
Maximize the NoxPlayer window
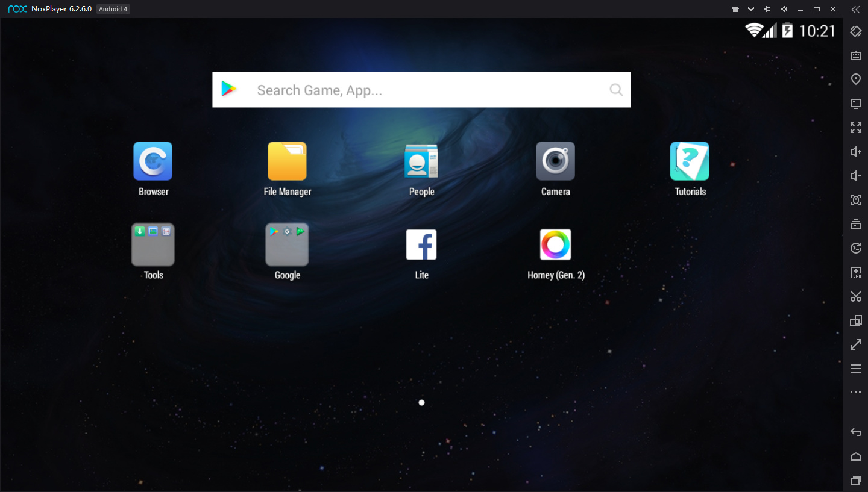point(817,9)
